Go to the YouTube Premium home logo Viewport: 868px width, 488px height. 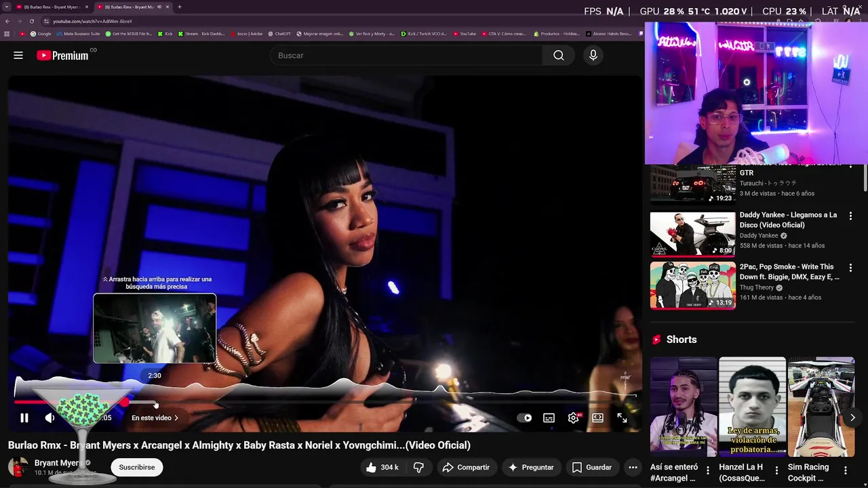[x=62, y=56]
